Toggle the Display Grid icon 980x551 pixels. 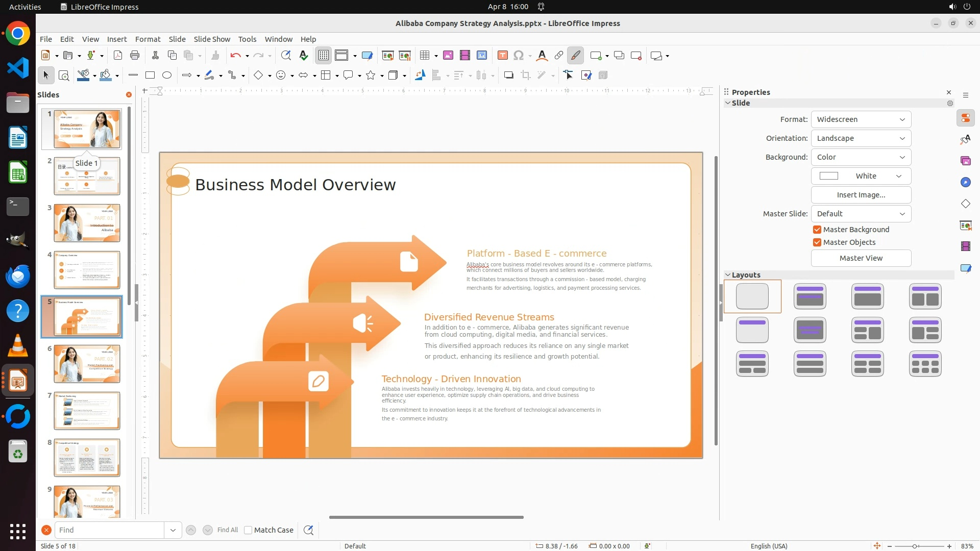pos(324,56)
